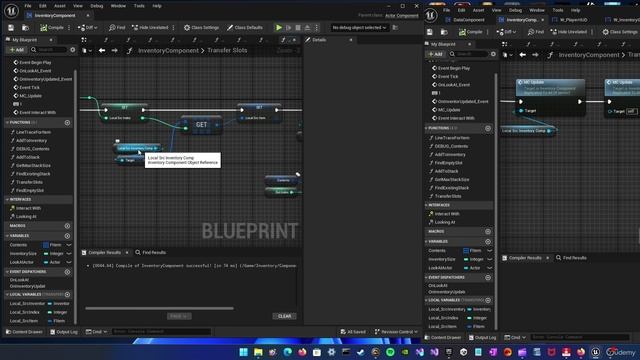Collapse Interfaces section in left window
Image resolution: width=640 pixels, height=360 pixels.
[7, 200]
